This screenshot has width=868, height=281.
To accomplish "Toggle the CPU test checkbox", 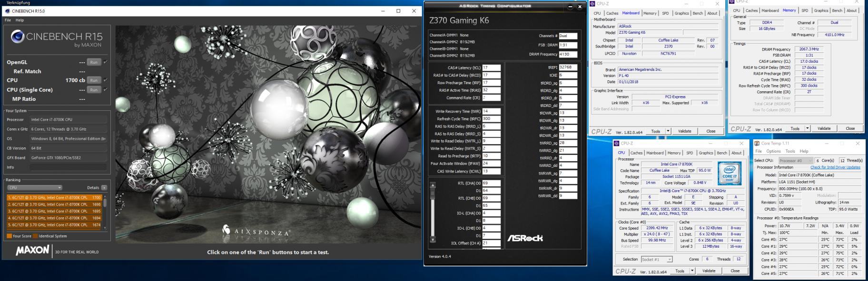I will [105, 80].
